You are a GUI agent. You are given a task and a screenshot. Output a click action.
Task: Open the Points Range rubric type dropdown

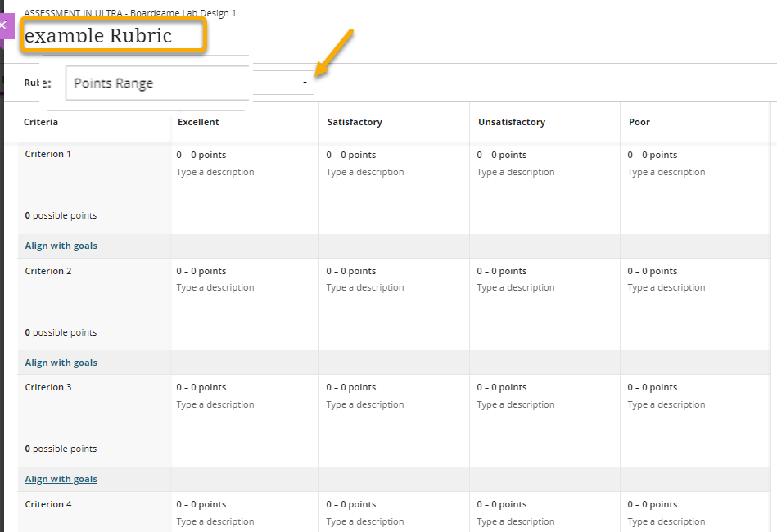[x=304, y=83]
